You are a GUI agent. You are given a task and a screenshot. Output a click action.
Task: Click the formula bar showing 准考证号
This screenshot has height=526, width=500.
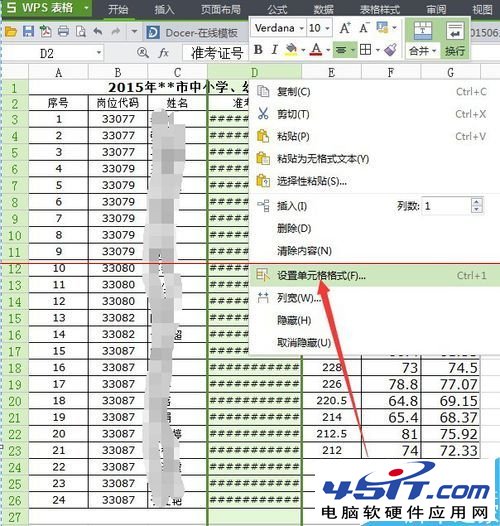click(x=216, y=53)
